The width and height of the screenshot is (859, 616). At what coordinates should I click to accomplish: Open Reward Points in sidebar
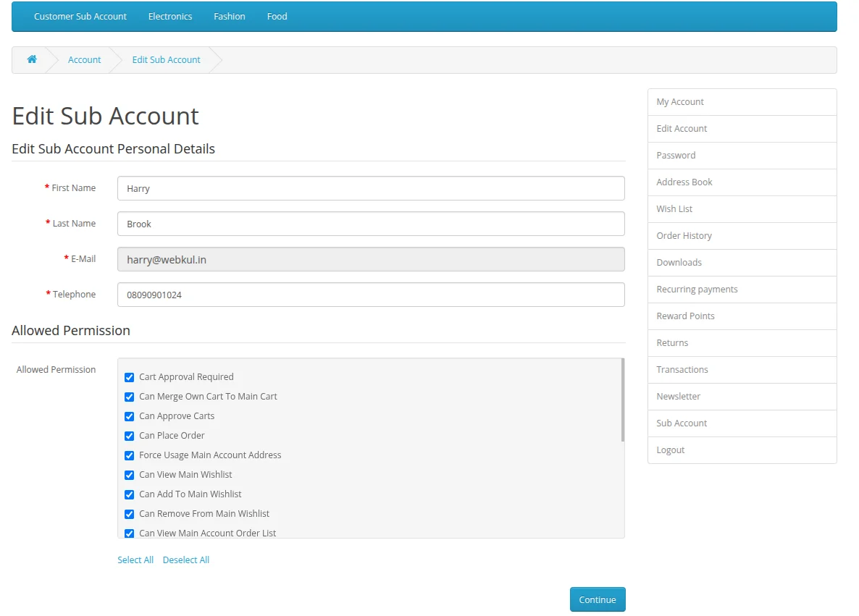point(742,316)
